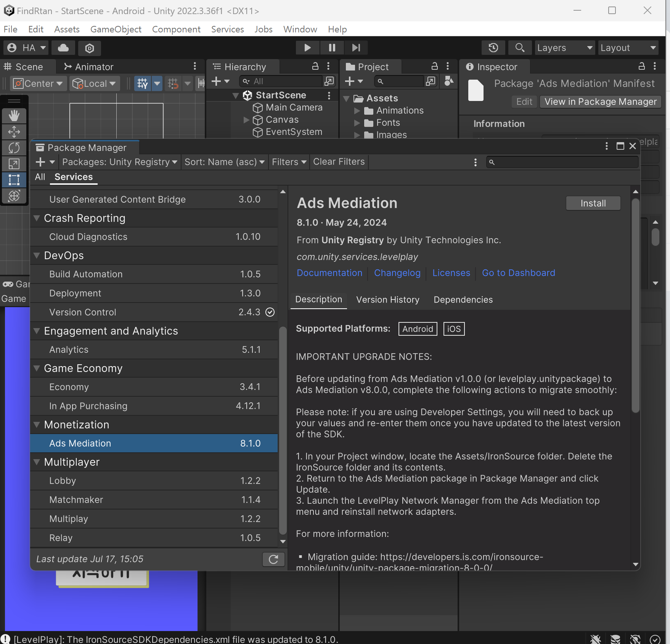Viewport: 670px width, 644px height.
Task: Open the Changelog link
Action: point(397,273)
